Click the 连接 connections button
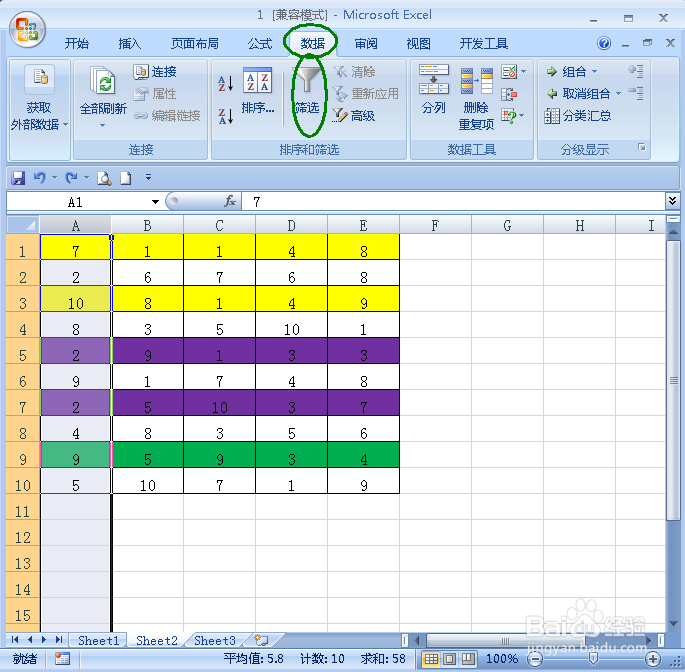 pos(155,71)
